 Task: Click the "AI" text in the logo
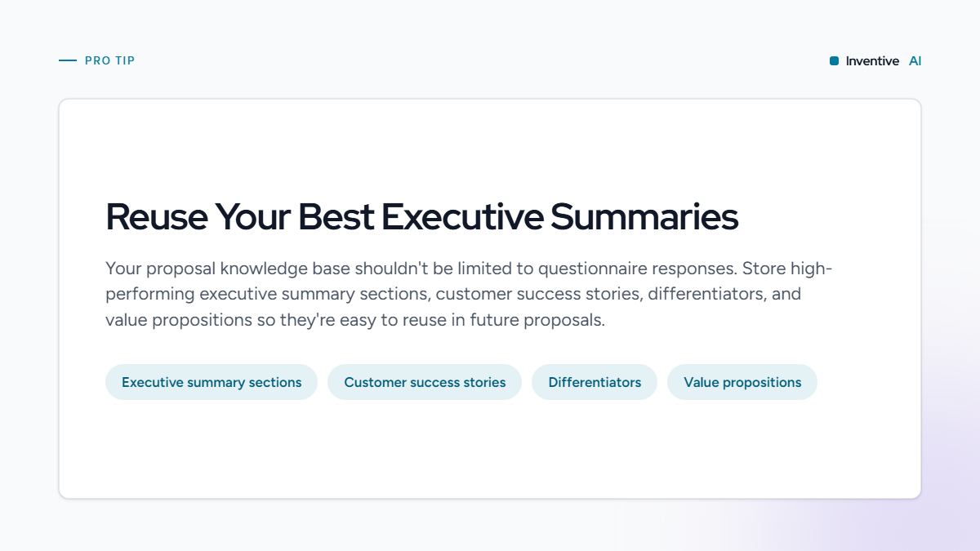tap(915, 61)
